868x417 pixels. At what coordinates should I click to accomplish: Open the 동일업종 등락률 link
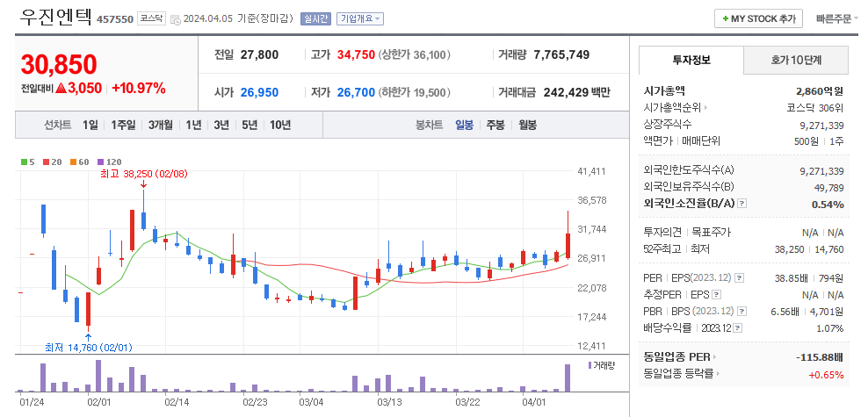684,374
